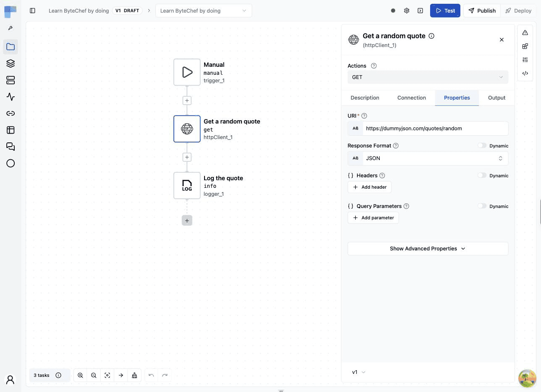The height and width of the screenshot is (392, 541).
Task: Click help icon beside Headers label
Action: [x=382, y=176]
